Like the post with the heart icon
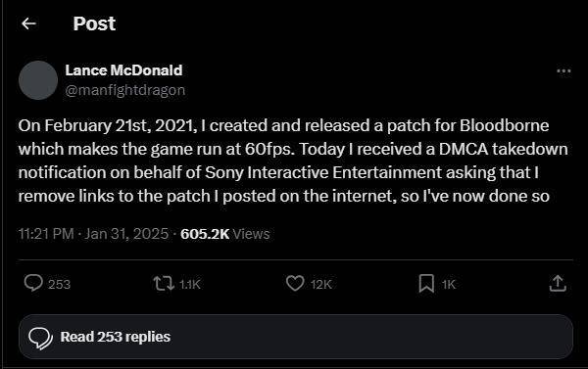Viewport: 588px width, 369px height. tap(295, 283)
